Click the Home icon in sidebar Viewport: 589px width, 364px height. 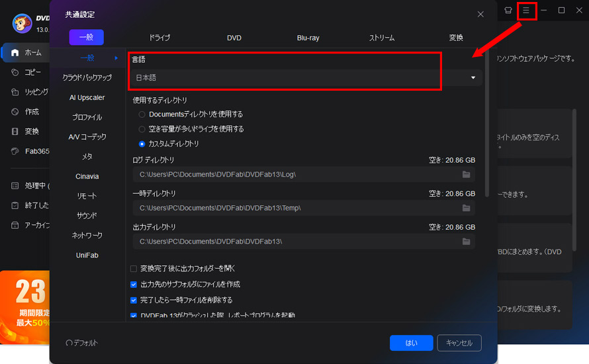tap(15, 52)
